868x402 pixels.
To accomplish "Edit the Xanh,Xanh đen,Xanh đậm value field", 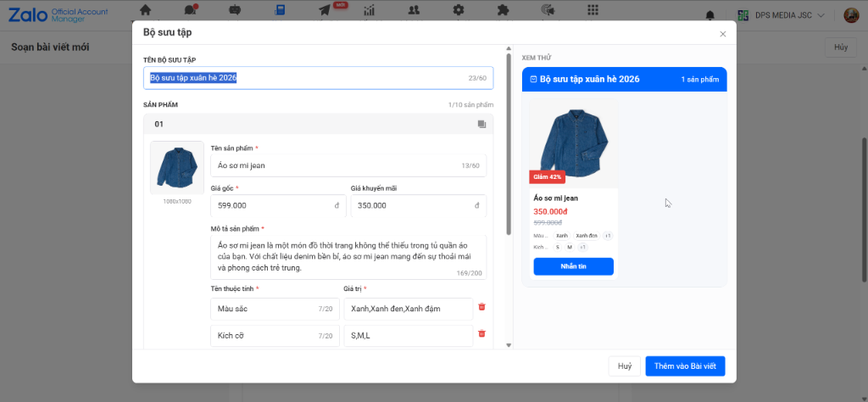I will click(x=408, y=309).
